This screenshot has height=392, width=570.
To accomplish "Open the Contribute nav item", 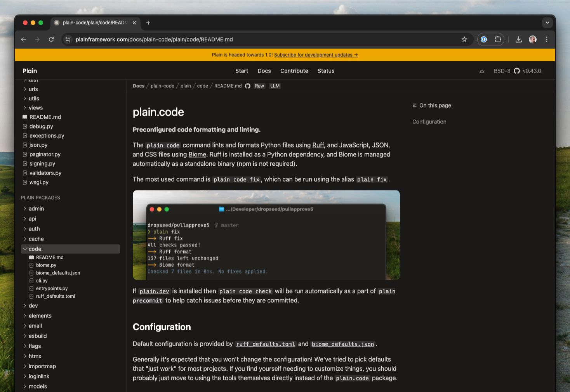I will [294, 71].
